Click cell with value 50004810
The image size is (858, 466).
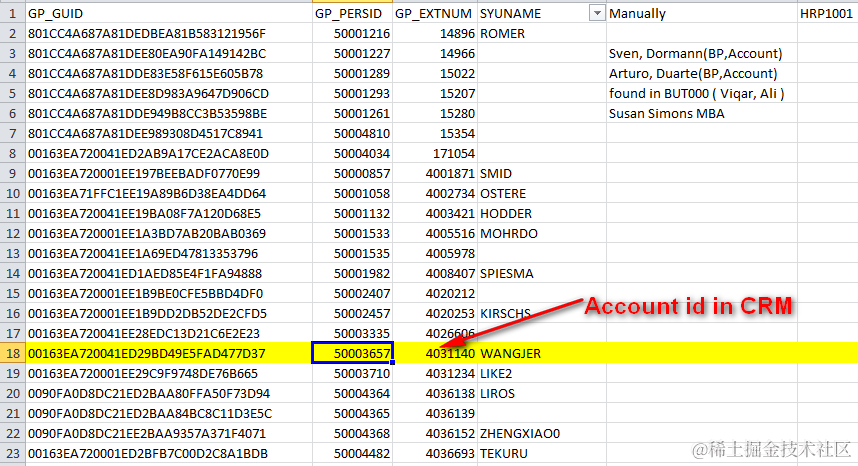tap(353, 133)
